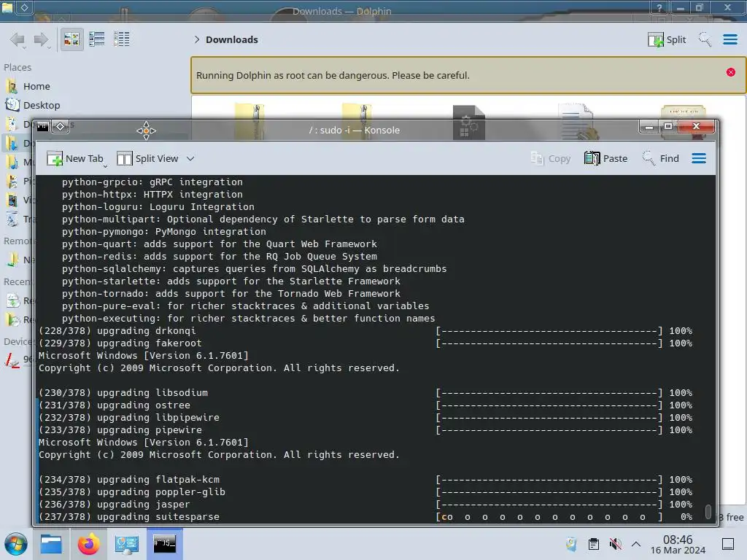Open new Konsole tab
Image resolution: width=747 pixels, height=560 pixels.
(75, 158)
